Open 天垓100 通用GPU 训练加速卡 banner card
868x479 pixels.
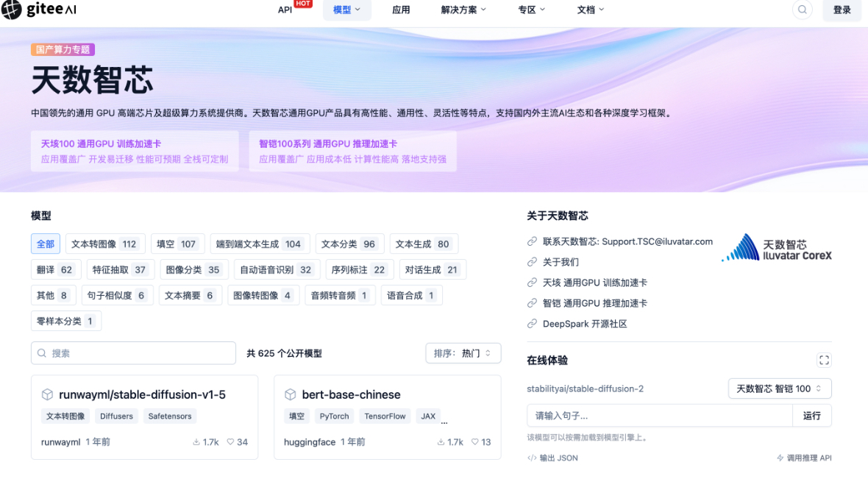coord(135,151)
